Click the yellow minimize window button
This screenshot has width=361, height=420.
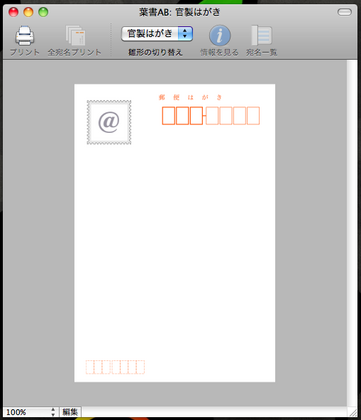[x=28, y=12]
